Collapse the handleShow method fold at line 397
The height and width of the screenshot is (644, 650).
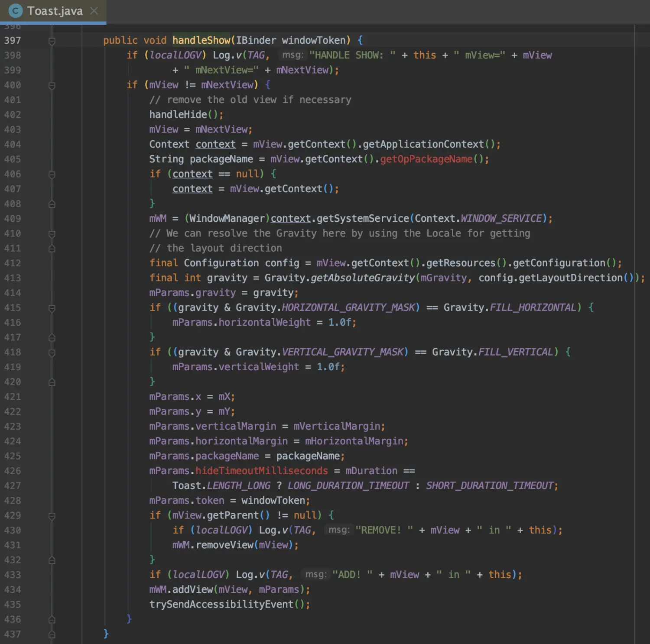pyautogui.click(x=52, y=41)
